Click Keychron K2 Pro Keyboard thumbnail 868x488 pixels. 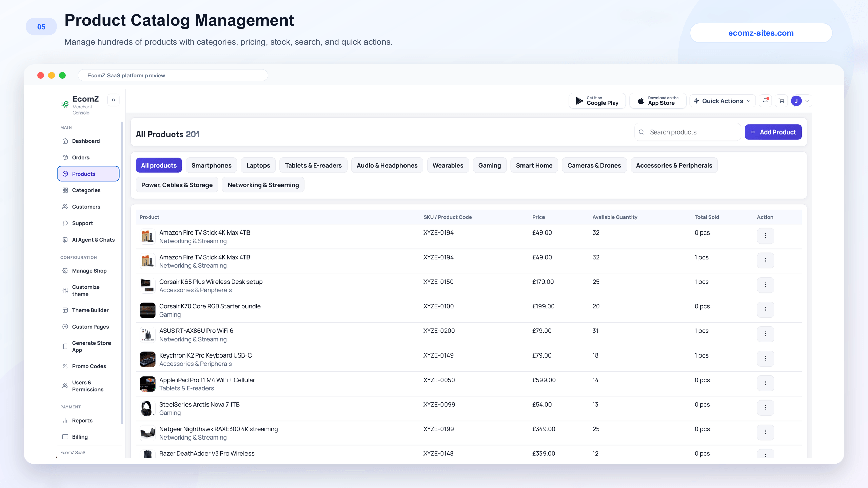147,359
